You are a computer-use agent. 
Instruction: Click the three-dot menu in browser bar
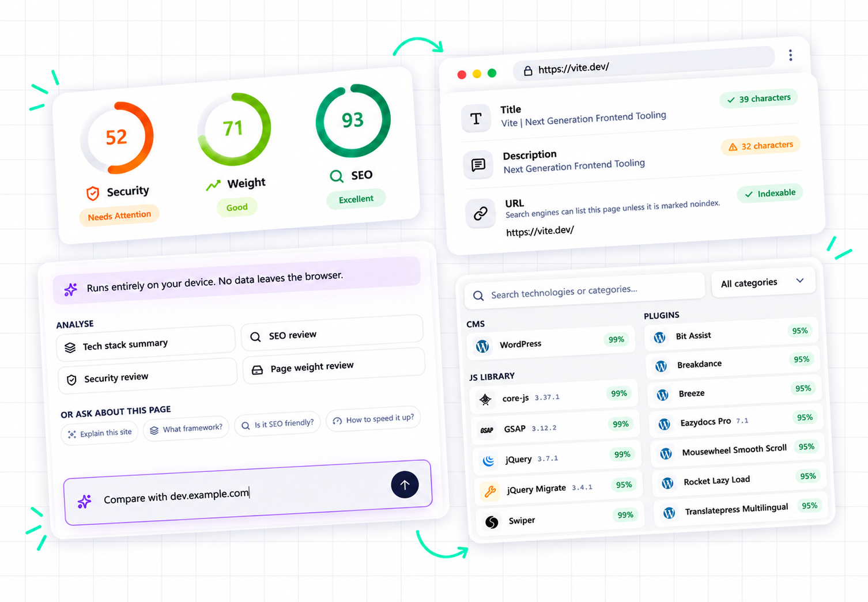click(x=790, y=55)
